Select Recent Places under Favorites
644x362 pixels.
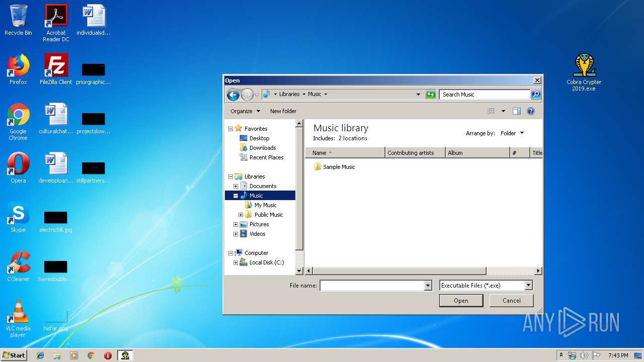(262, 157)
